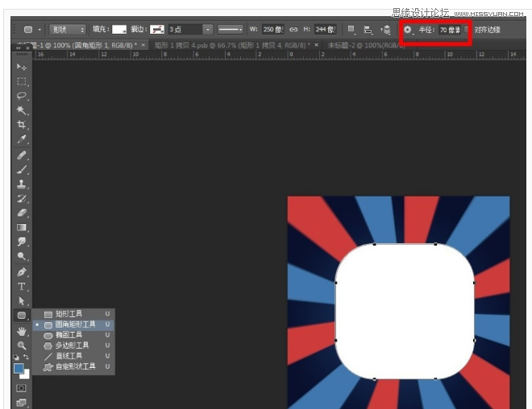Select the Clone Stamp tool
Screen dimensions: 532x409
pyautogui.click(x=22, y=184)
